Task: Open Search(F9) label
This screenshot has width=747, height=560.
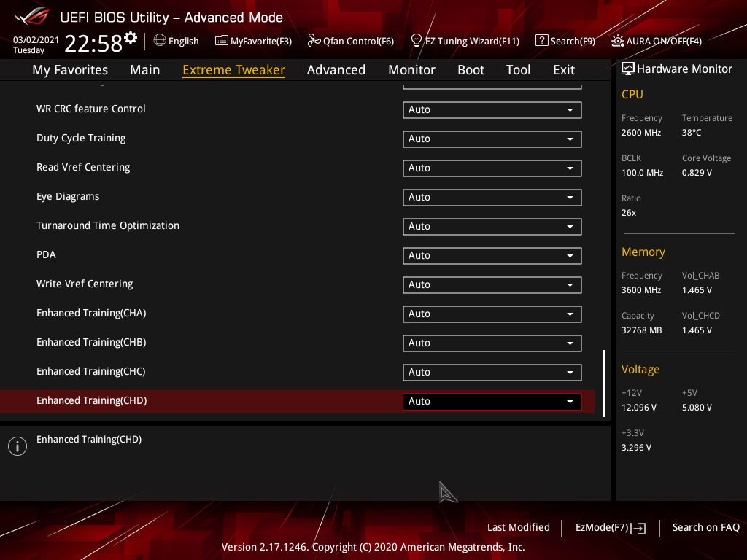Action: [x=573, y=41]
